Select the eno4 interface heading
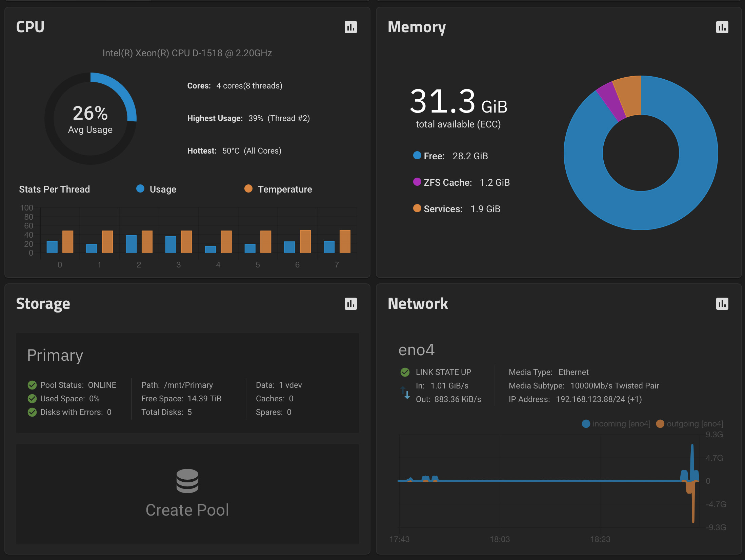This screenshot has width=745, height=560. (416, 350)
